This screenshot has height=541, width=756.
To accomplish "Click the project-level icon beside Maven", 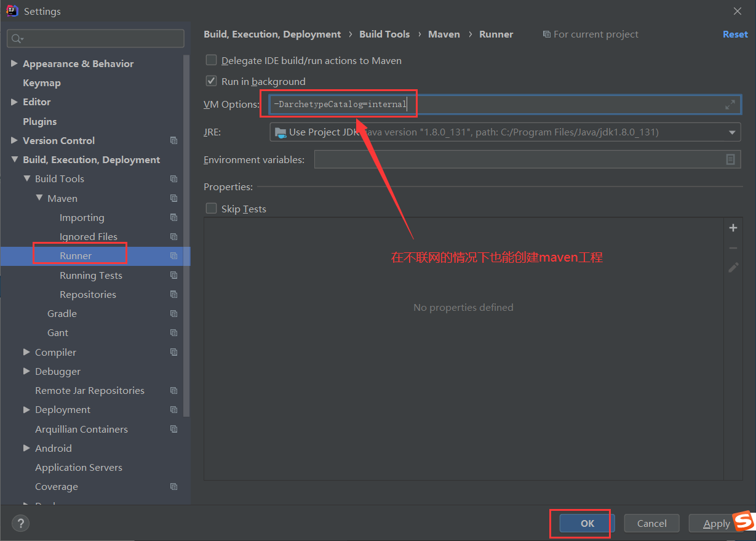I will pyautogui.click(x=174, y=198).
